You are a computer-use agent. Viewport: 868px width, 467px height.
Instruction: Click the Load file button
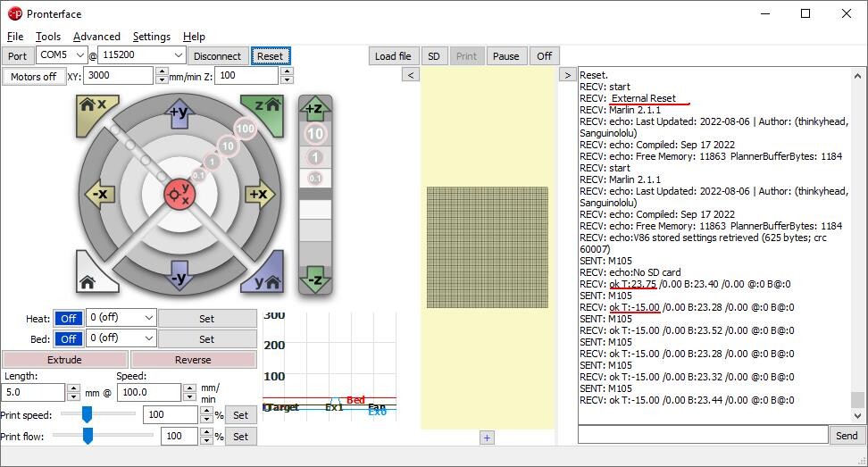tap(393, 55)
